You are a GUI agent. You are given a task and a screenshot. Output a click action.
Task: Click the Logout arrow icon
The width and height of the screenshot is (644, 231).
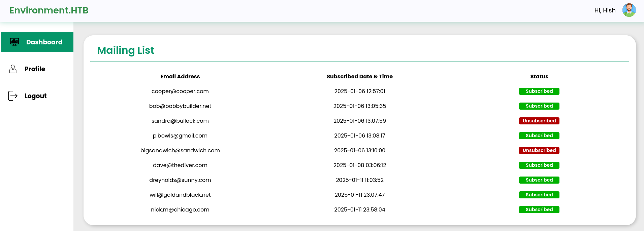(x=13, y=96)
